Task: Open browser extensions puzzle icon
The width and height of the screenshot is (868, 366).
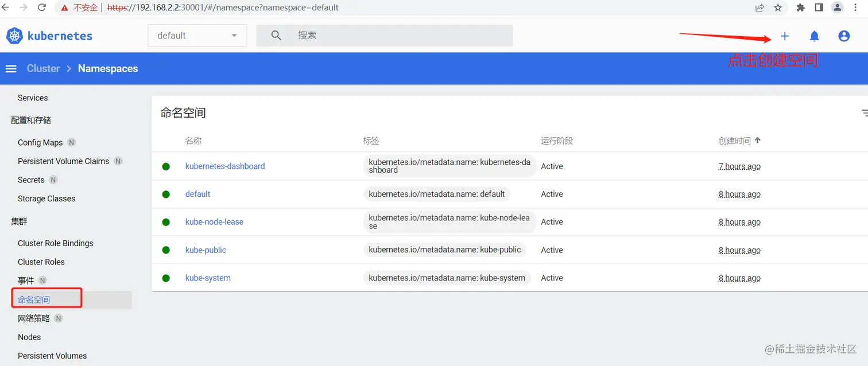Action: click(801, 8)
